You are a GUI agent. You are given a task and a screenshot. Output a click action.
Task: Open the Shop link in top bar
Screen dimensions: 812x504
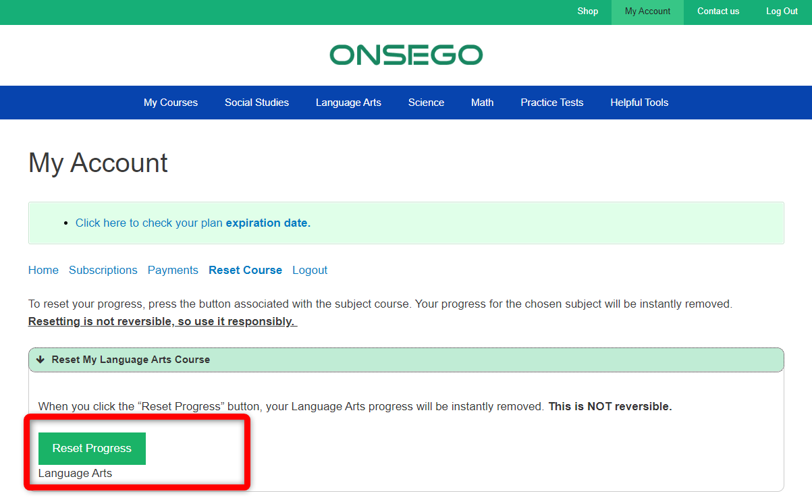(588, 11)
